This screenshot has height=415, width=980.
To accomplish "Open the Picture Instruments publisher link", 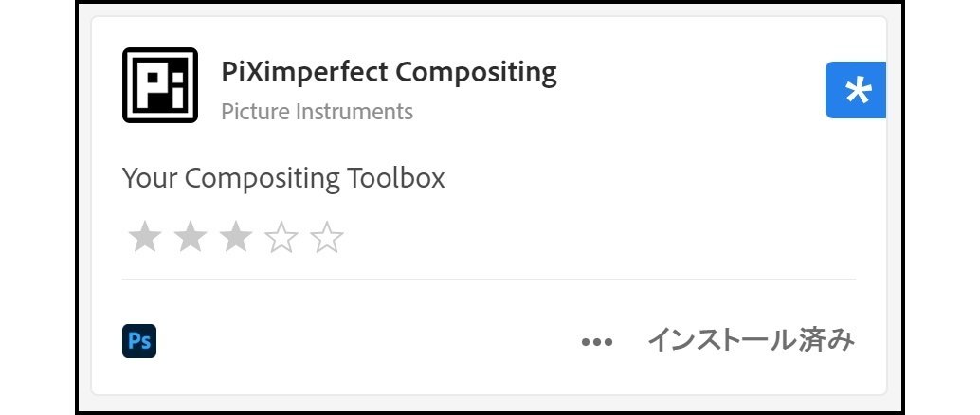I will pos(317,112).
